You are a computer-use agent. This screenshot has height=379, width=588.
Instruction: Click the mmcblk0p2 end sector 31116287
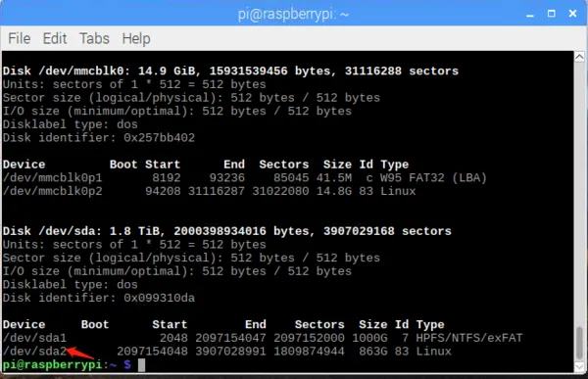217,191
